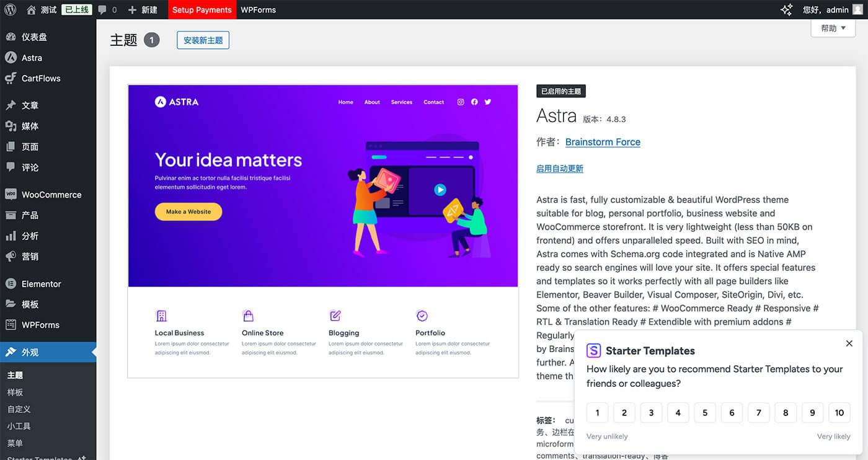Click the products box icon for 产品
The height and width of the screenshot is (460, 868).
click(11, 215)
